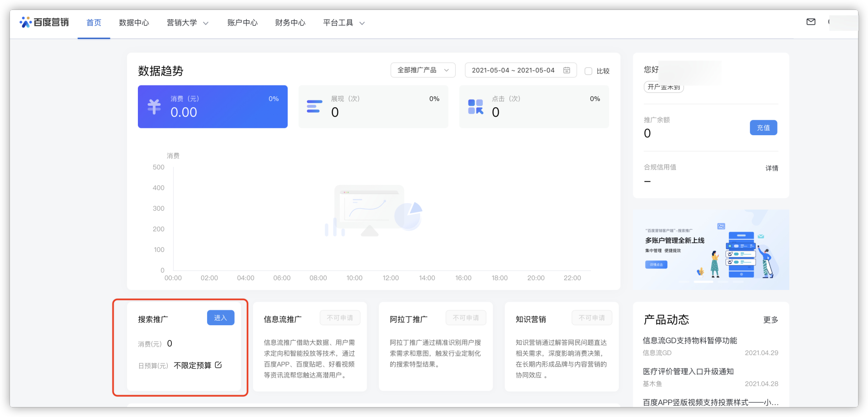The width and height of the screenshot is (868, 417).
Task: Click 不可申请 button for 阿拉丁推广
Action: click(x=466, y=318)
